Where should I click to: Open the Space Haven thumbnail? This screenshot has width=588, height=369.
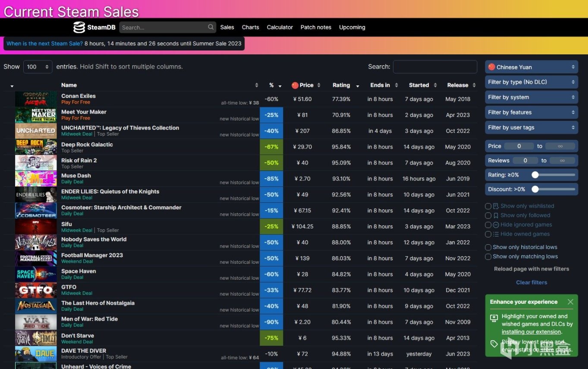(x=36, y=274)
